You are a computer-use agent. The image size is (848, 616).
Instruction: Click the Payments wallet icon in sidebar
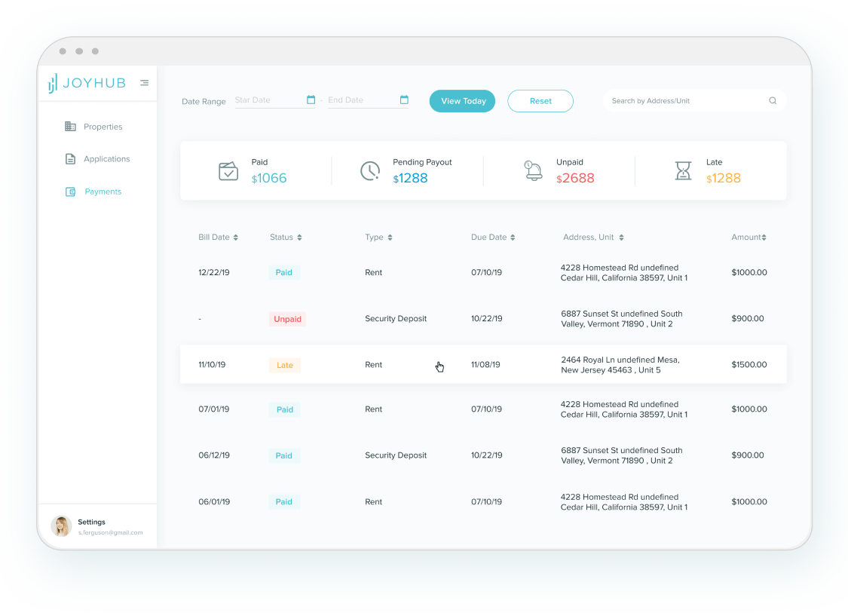tap(70, 192)
